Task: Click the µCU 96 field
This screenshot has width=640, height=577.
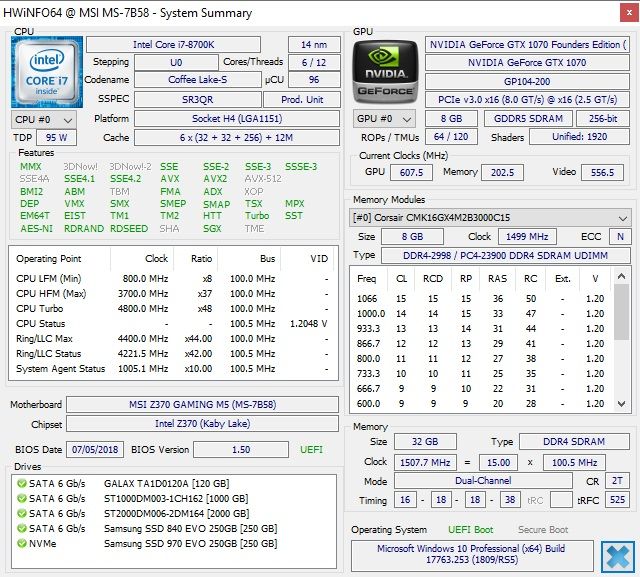Action: point(314,80)
